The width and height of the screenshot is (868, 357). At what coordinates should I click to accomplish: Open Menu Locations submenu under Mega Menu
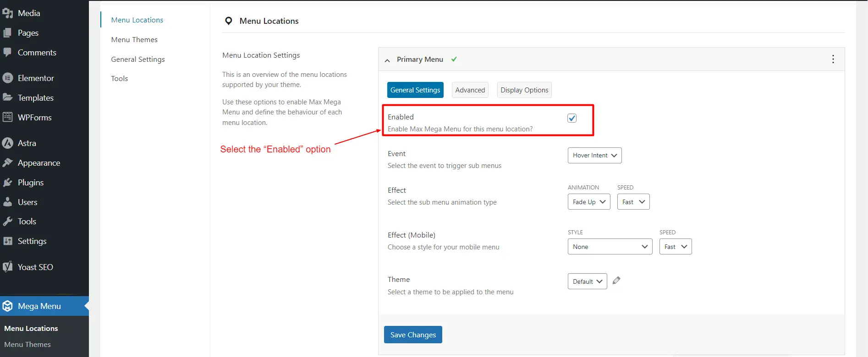[x=31, y=329]
